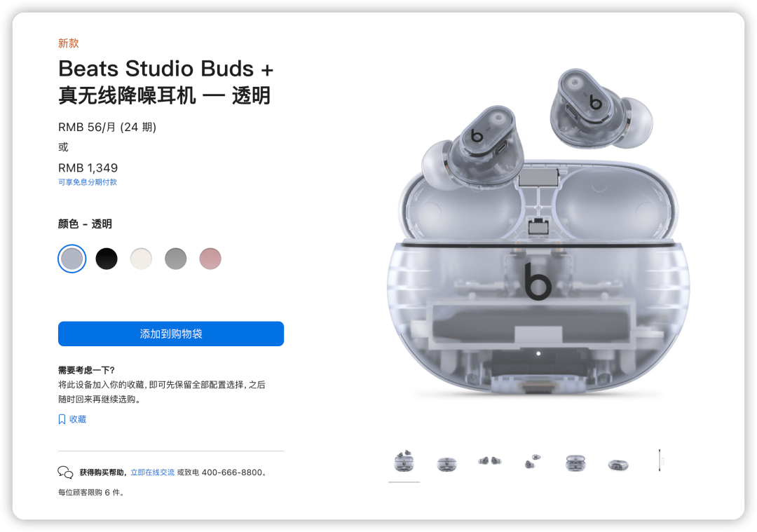View fourth thumbnail with floating earbuds
757x532 pixels.
point(533,461)
